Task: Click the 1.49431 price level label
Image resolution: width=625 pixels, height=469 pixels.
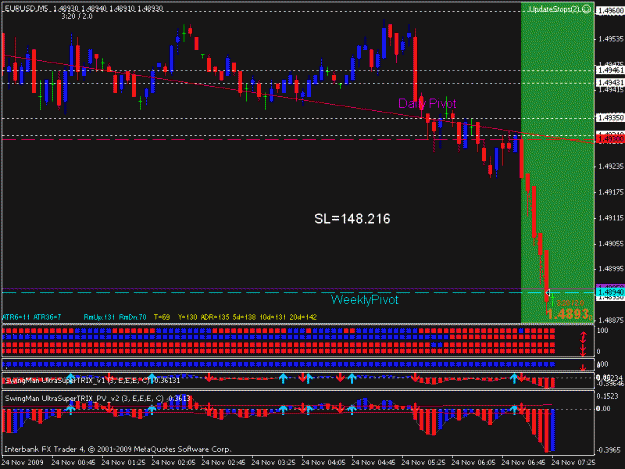Action: tap(610, 82)
